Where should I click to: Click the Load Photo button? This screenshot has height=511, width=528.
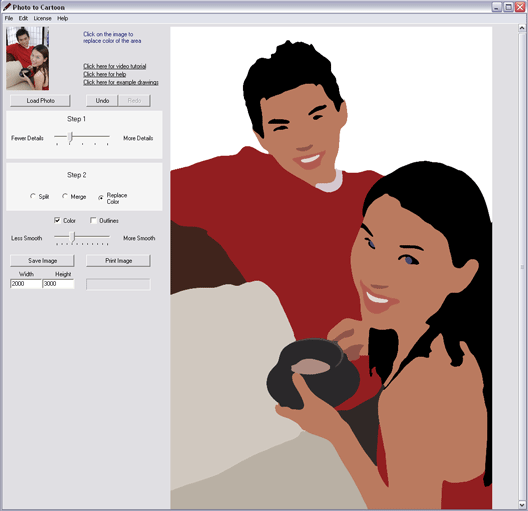[x=40, y=100]
